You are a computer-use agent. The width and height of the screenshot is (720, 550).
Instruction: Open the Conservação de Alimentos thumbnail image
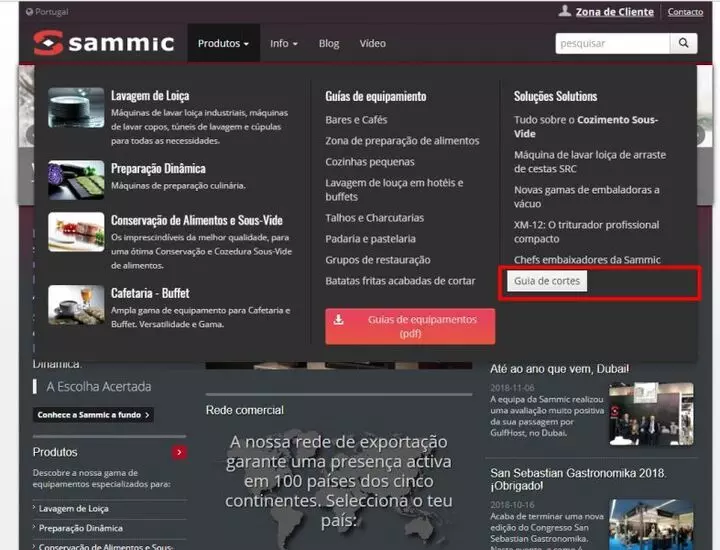pyautogui.click(x=76, y=231)
